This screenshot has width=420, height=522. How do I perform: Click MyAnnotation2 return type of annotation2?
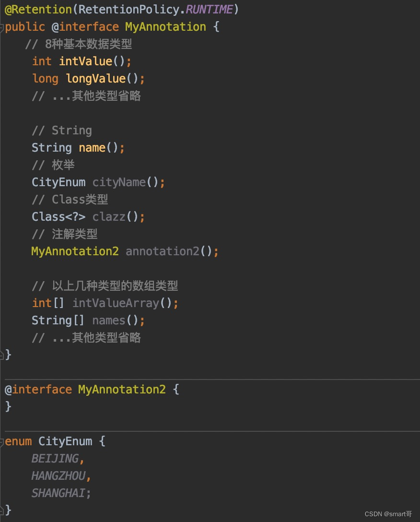click(x=75, y=251)
